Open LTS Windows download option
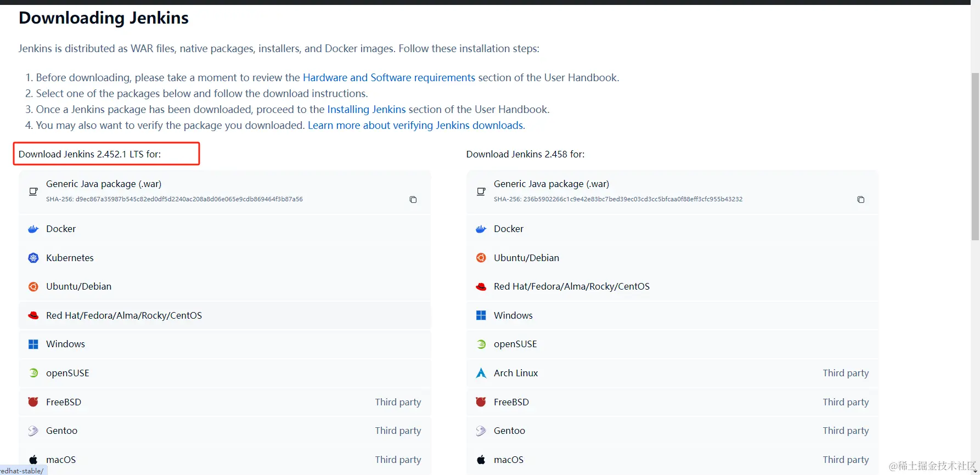Image resolution: width=980 pixels, height=475 pixels. coord(225,344)
